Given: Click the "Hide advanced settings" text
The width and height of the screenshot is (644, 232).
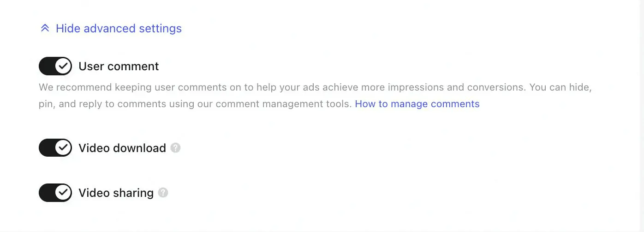Looking at the screenshot, I should [119, 29].
